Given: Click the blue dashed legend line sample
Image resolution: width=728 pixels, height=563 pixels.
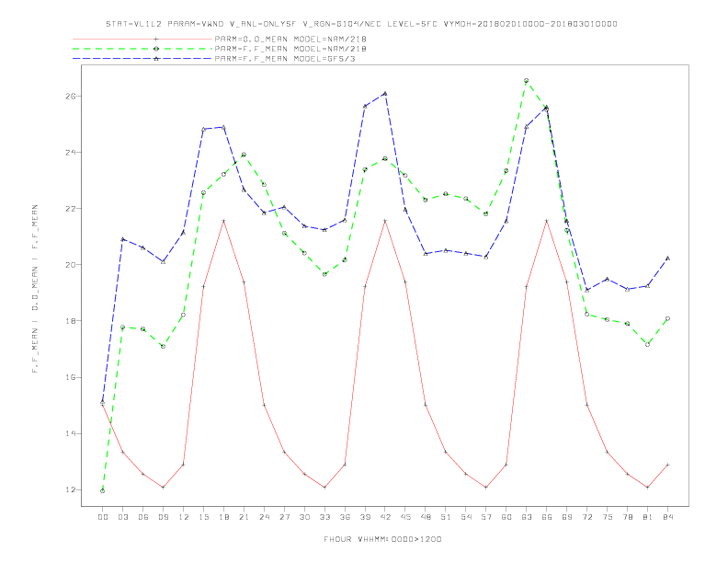Looking at the screenshot, I should (142, 59).
